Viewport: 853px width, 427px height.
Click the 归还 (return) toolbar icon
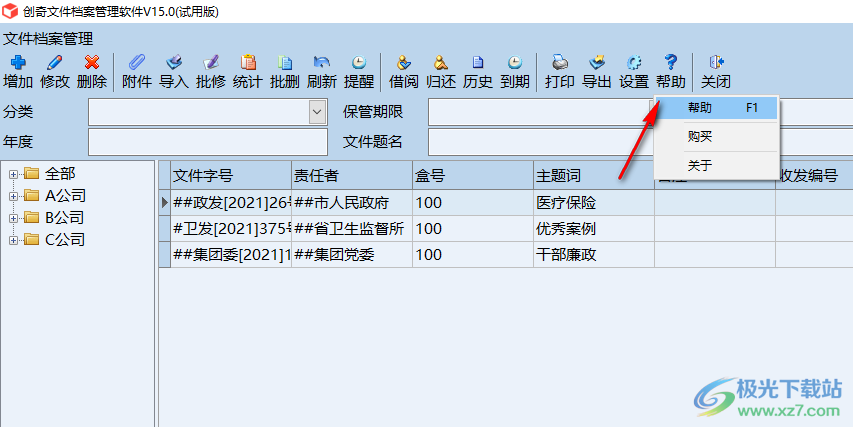tap(441, 63)
